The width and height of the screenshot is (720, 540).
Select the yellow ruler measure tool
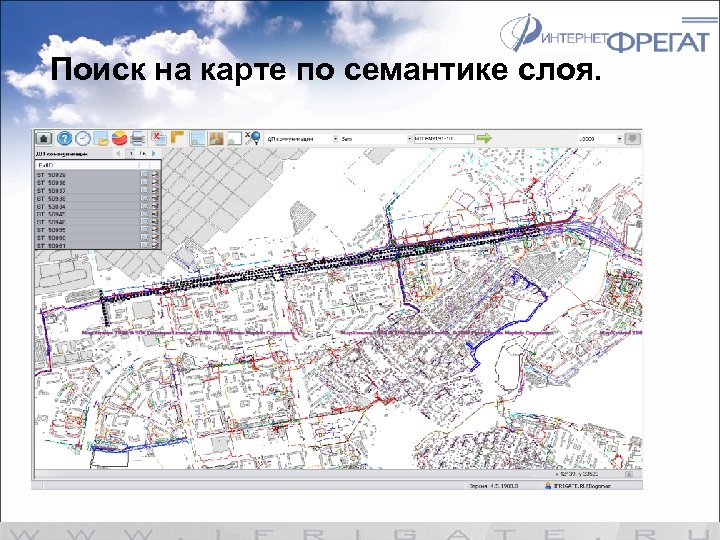point(177,138)
